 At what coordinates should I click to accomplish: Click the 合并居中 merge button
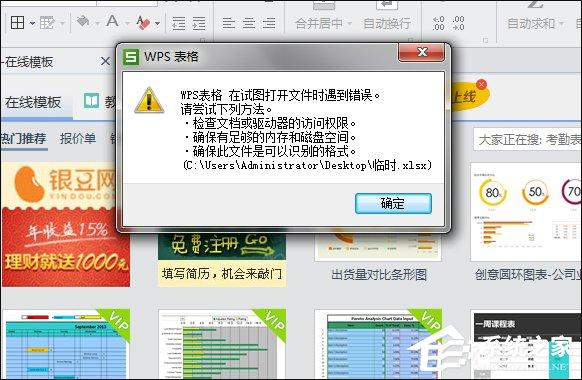(x=318, y=23)
